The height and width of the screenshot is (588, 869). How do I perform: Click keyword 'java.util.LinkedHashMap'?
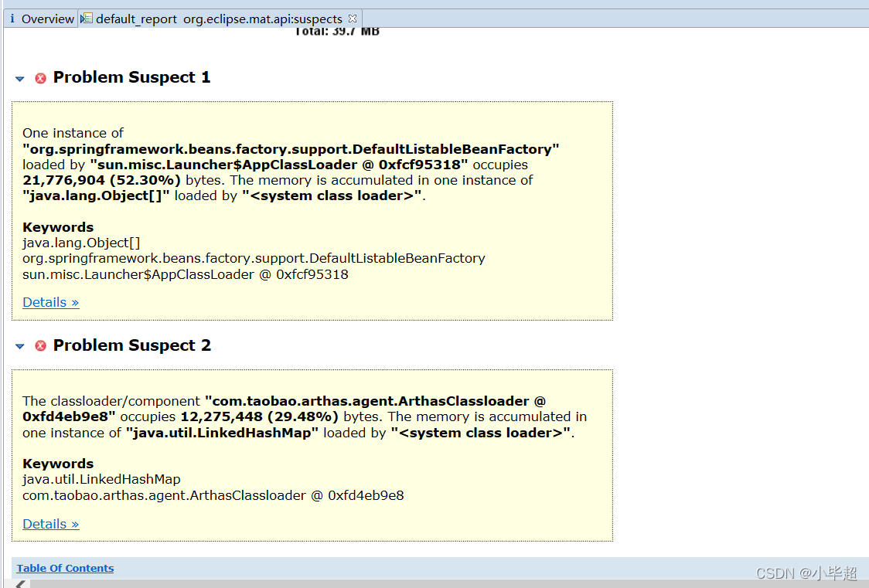pyautogui.click(x=101, y=479)
